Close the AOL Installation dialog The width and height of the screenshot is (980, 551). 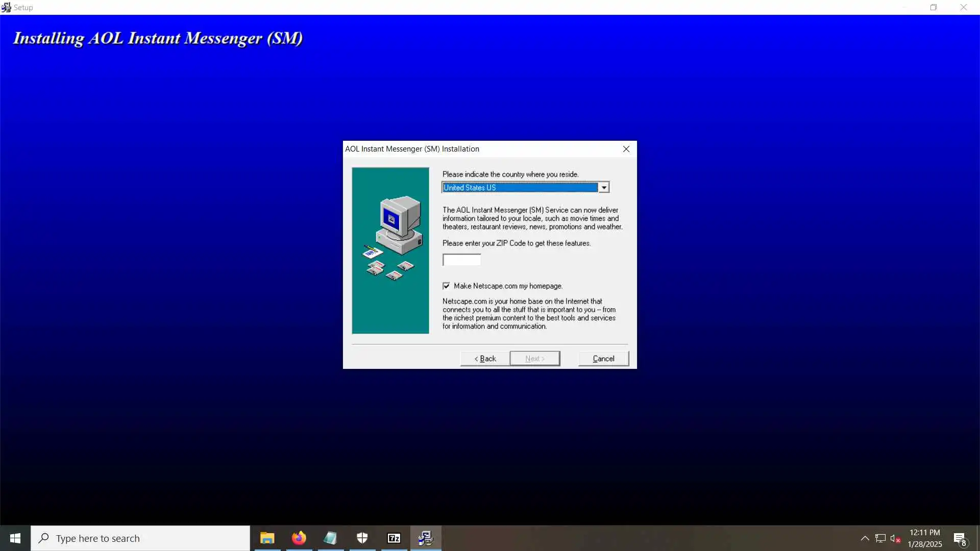(x=626, y=149)
